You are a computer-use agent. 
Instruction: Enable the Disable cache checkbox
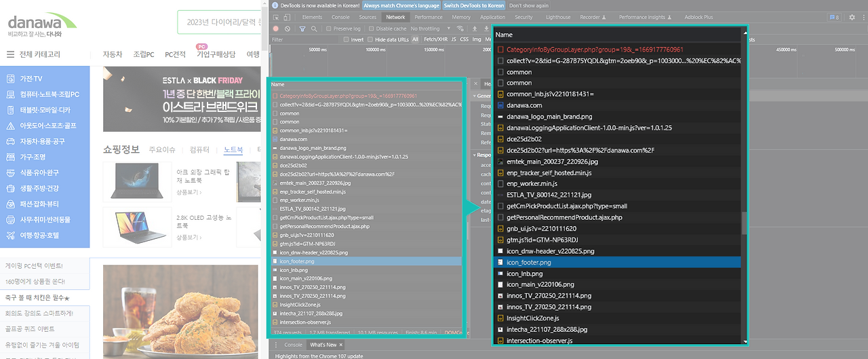372,29
